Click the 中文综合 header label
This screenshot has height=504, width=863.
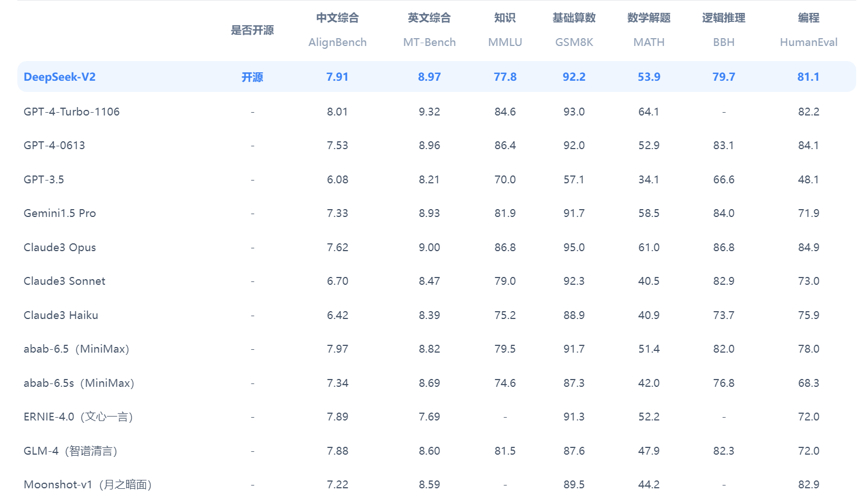pyautogui.click(x=338, y=18)
